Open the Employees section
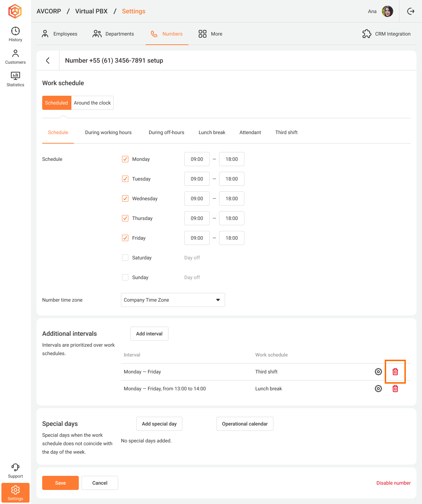422x504 pixels. [x=59, y=34]
